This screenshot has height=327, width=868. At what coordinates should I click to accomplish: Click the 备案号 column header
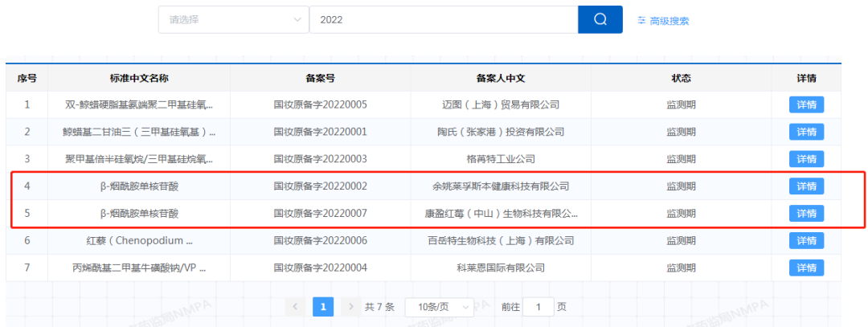click(x=320, y=78)
